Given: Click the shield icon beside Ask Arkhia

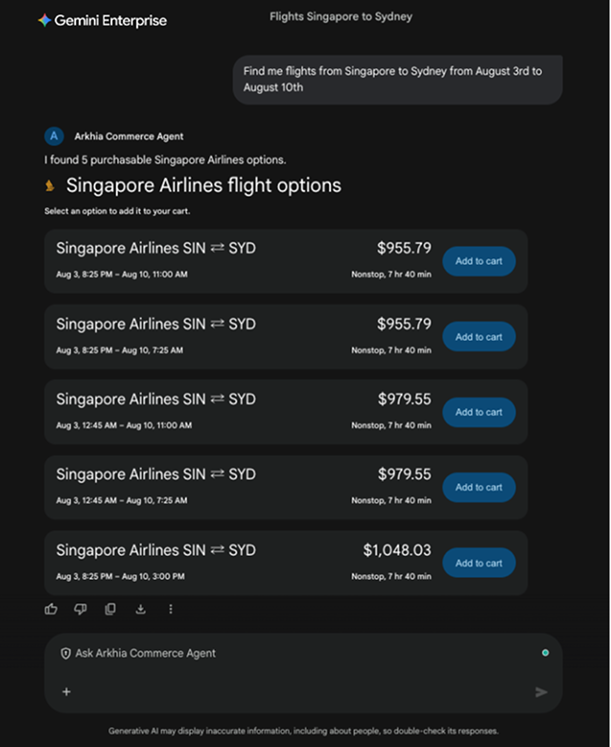Looking at the screenshot, I should tap(66, 653).
